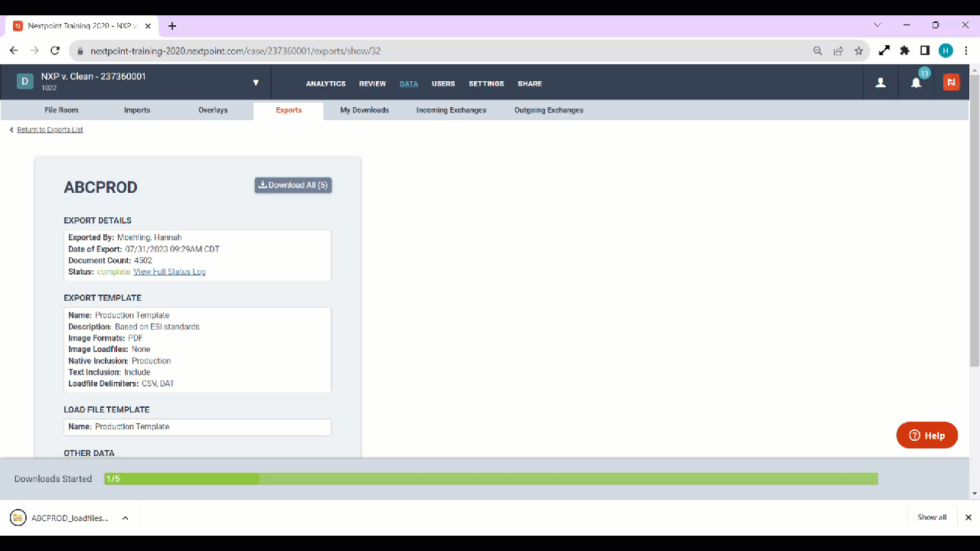Open the extensions puzzle icon
This screenshot has width=980, height=551.
[905, 51]
